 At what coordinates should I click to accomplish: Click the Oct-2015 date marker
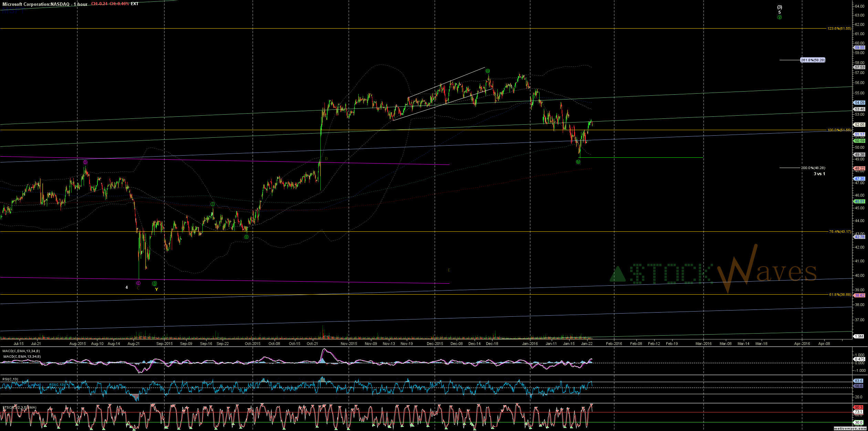pos(253,344)
